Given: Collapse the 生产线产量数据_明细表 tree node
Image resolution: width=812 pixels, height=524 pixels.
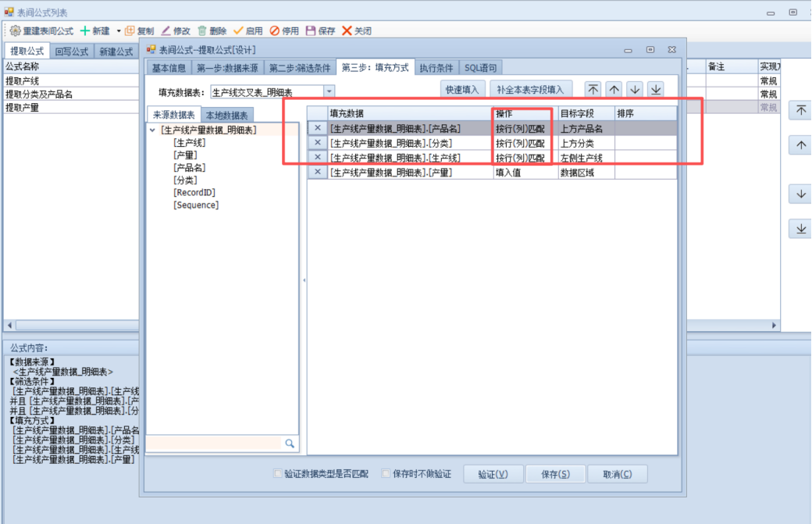Looking at the screenshot, I should pyautogui.click(x=152, y=130).
